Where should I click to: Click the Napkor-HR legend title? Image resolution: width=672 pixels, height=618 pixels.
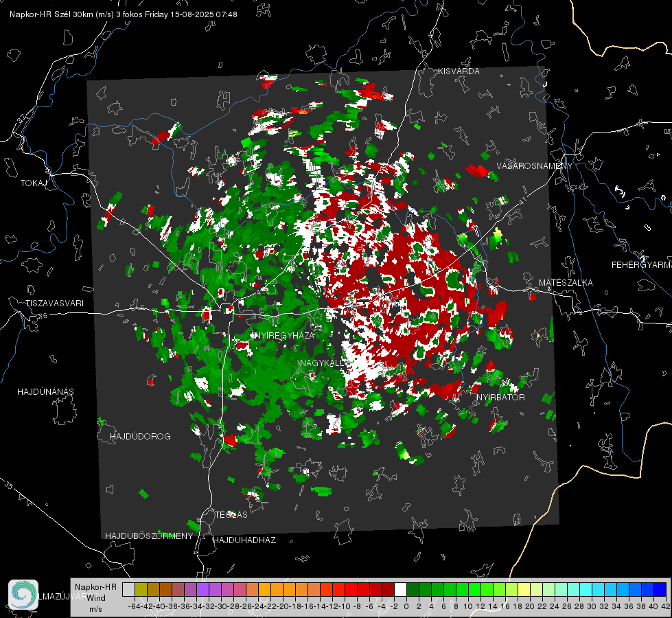(x=95, y=587)
